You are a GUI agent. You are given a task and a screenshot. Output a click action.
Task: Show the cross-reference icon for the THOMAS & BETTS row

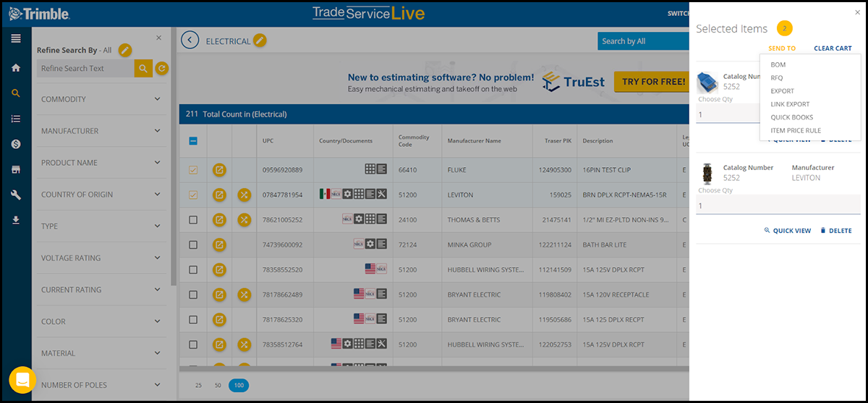(244, 220)
